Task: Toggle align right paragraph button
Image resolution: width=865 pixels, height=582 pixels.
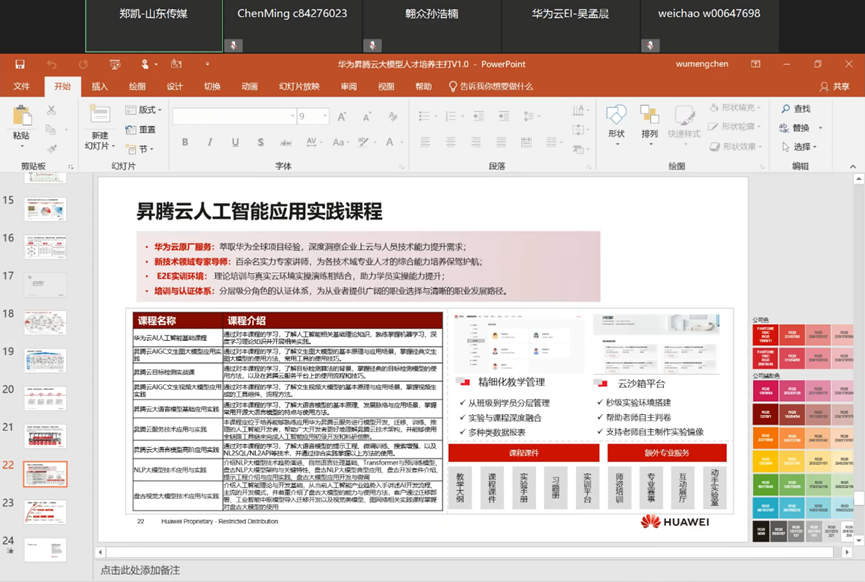Action: pyautogui.click(x=476, y=142)
